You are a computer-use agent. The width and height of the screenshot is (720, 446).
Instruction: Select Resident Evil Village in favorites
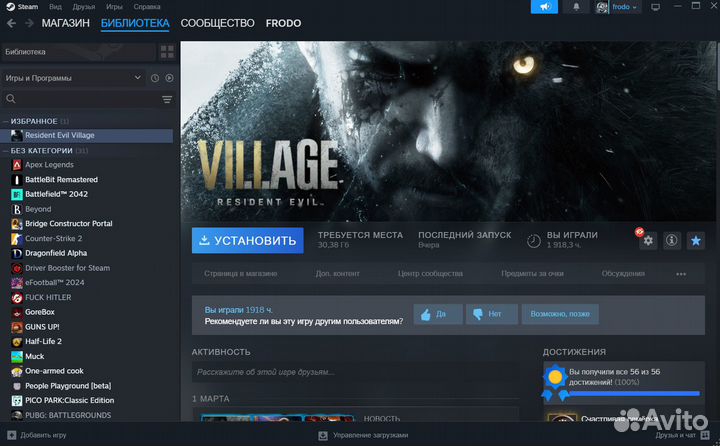(87, 135)
